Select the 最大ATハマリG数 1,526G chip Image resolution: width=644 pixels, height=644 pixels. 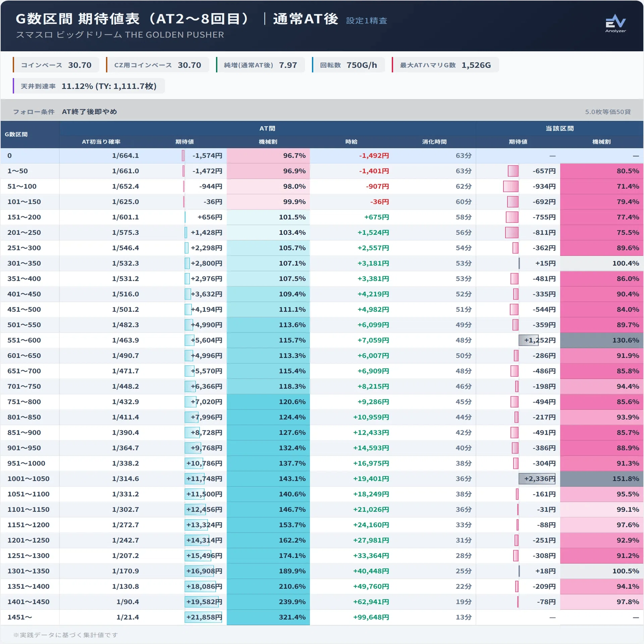click(x=445, y=65)
